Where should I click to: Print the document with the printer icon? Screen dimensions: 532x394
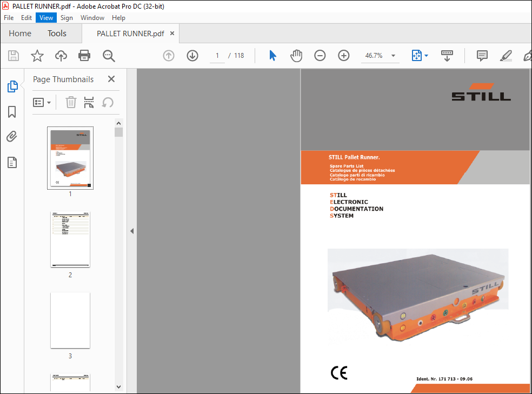[84, 56]
